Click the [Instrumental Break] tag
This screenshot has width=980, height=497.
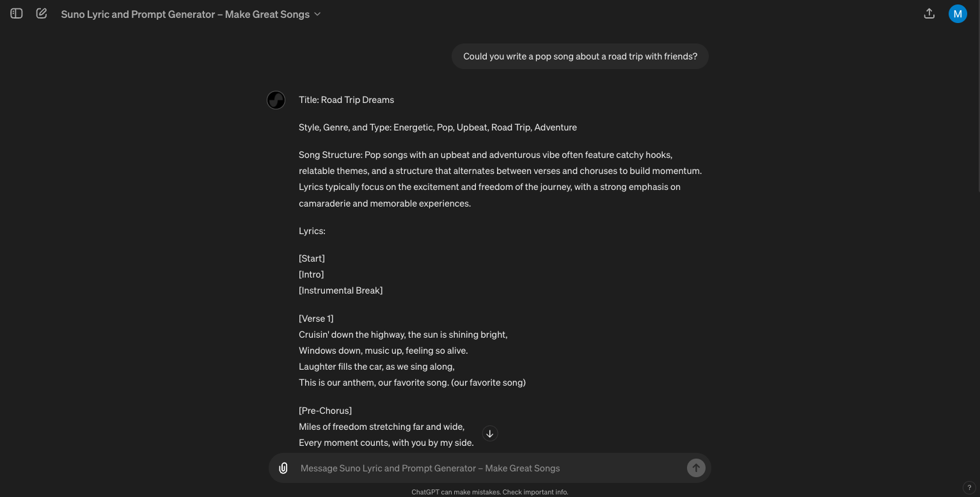click(x=340, y=290)
